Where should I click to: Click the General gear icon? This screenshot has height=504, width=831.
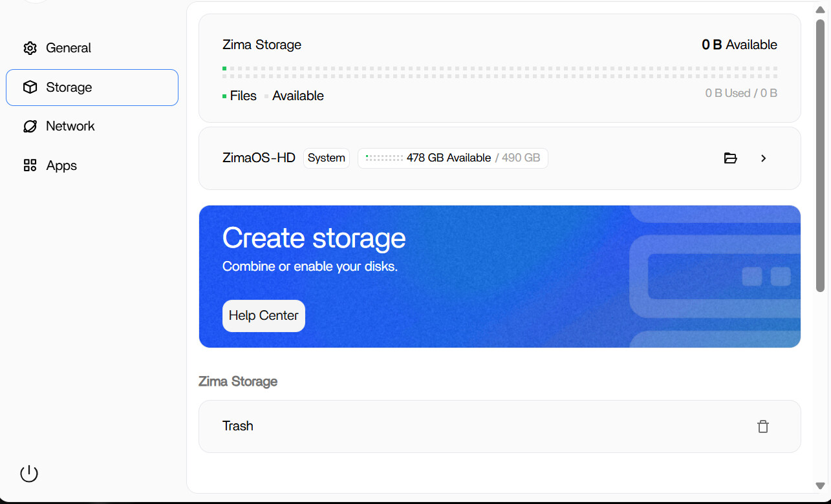tap(30, 48)
